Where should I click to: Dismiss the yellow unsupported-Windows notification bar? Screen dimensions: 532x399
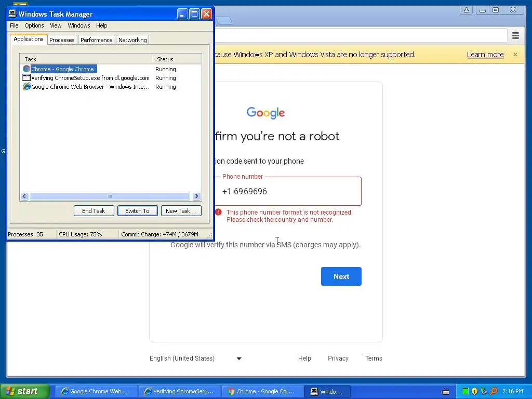click(x=515, y=54)
